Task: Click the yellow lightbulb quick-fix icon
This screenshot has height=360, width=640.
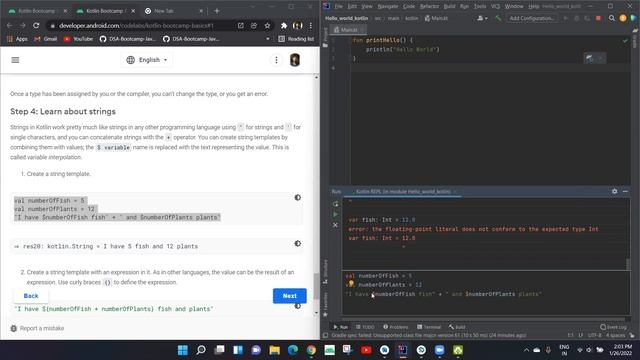Action: click(x=351, y=284)
